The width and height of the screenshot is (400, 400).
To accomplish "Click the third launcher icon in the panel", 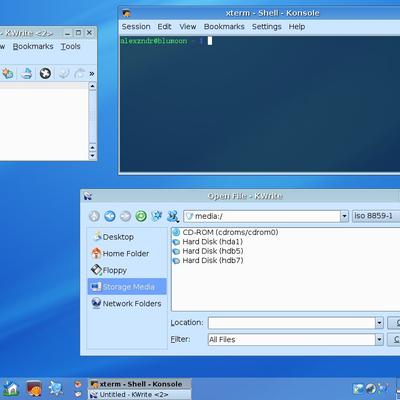I will (55, 389).
